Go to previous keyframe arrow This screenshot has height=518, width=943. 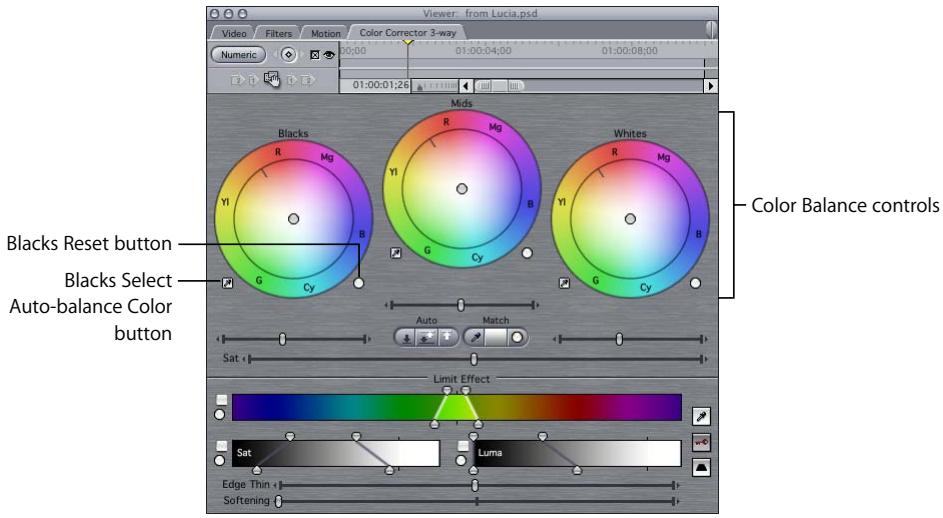(x=275, y=55)
